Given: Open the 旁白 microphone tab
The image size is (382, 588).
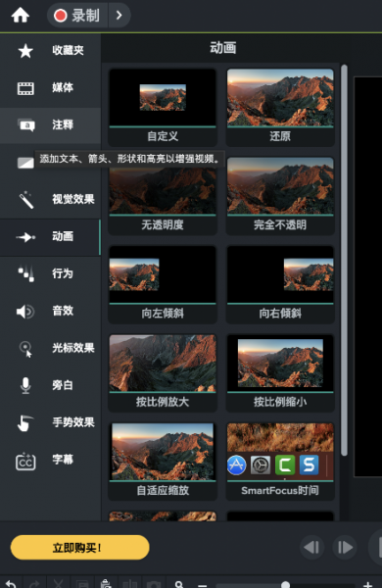Looking at the screenshot, I should [x=50, y=385].
